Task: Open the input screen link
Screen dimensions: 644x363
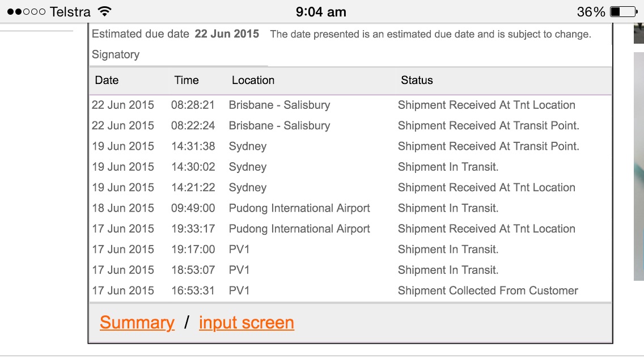Action: click(x=247, y=323)
